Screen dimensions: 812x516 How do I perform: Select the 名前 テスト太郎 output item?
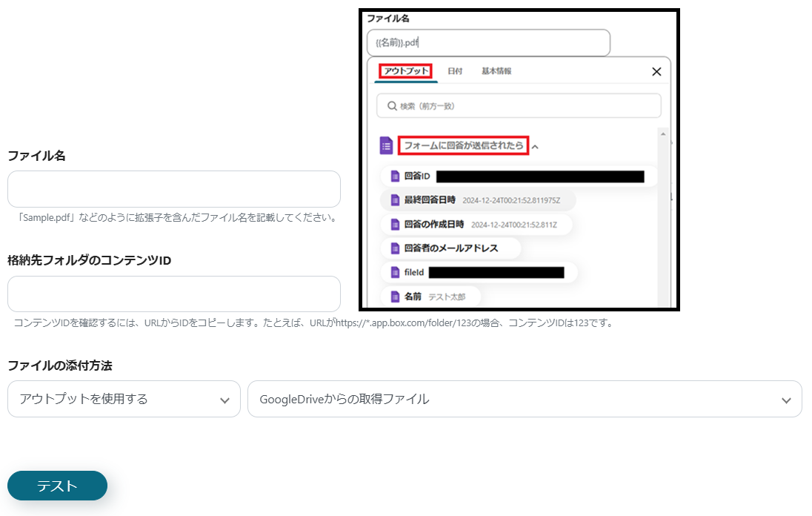click(431, 297)
